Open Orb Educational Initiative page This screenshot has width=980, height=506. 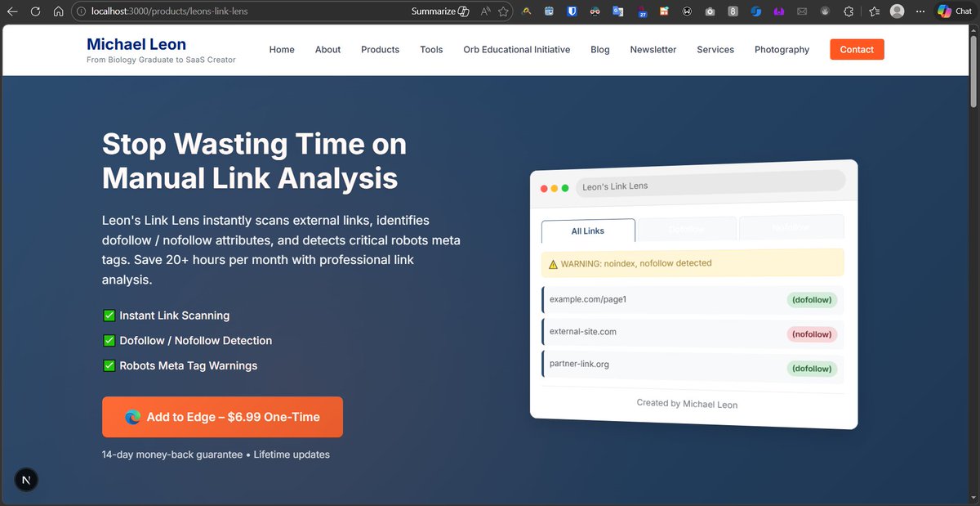(517, 50)
